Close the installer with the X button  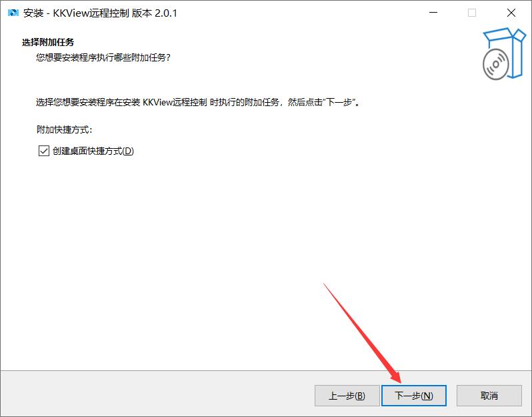point(511,13)
